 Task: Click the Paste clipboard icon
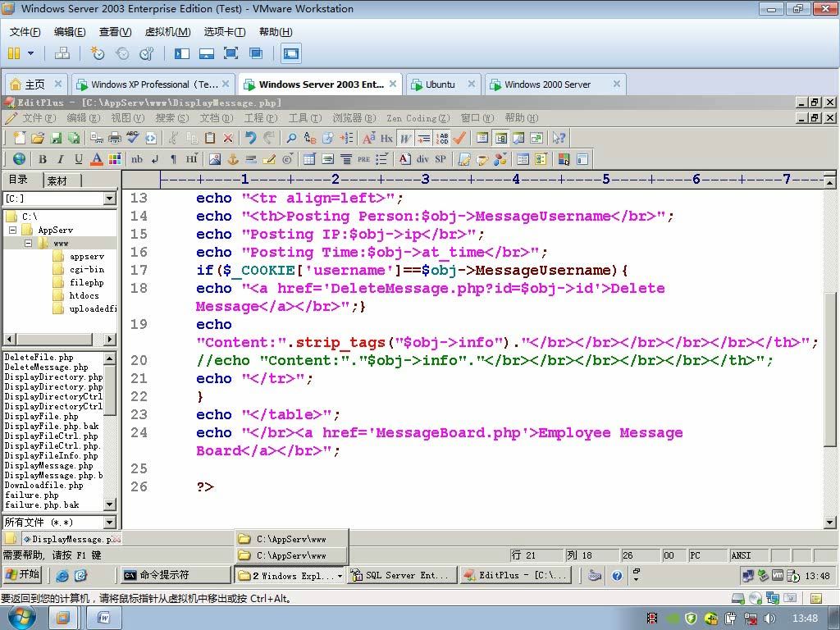click(x=210, y=138)
